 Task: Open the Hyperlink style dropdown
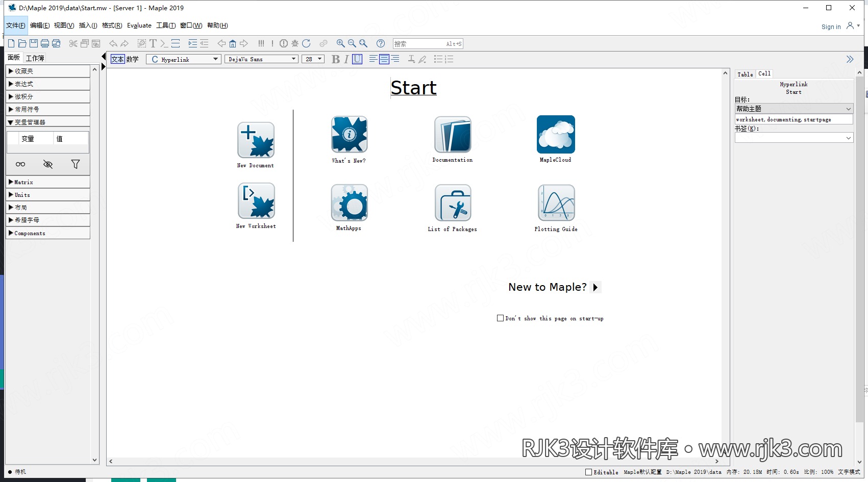coord(184,59)
